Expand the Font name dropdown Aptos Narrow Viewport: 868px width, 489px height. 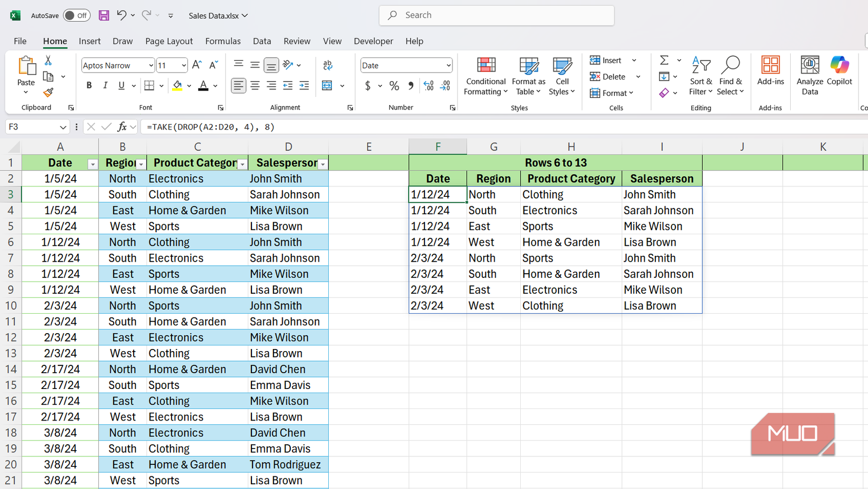[151, 65]
